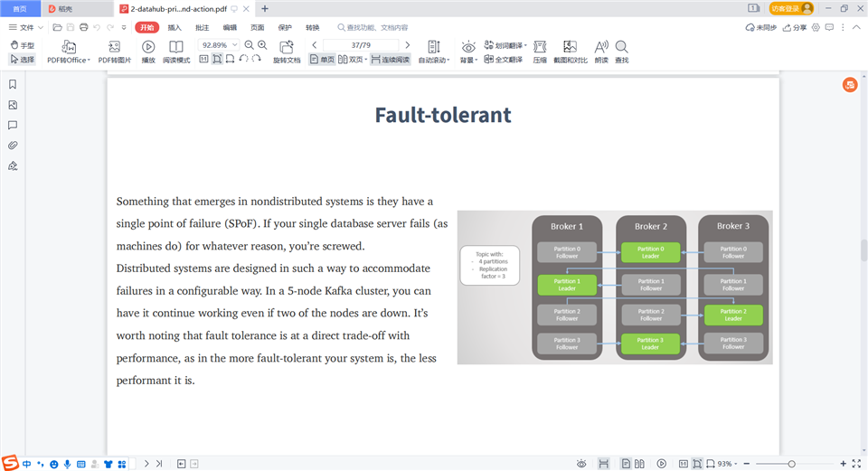Set actual size 1:1 view
Image resolution: width=868 pixels, height=471 pixels.
tap(203, 59)
